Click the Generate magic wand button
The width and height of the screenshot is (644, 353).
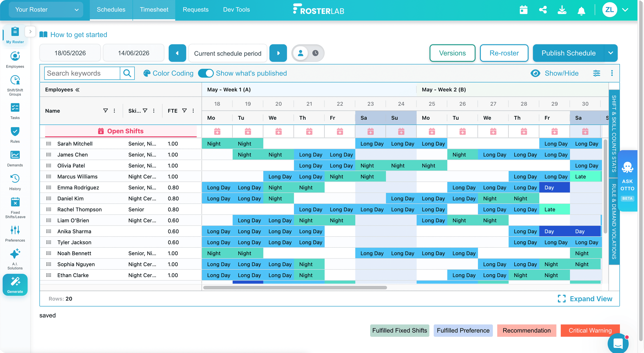(15, 285)
